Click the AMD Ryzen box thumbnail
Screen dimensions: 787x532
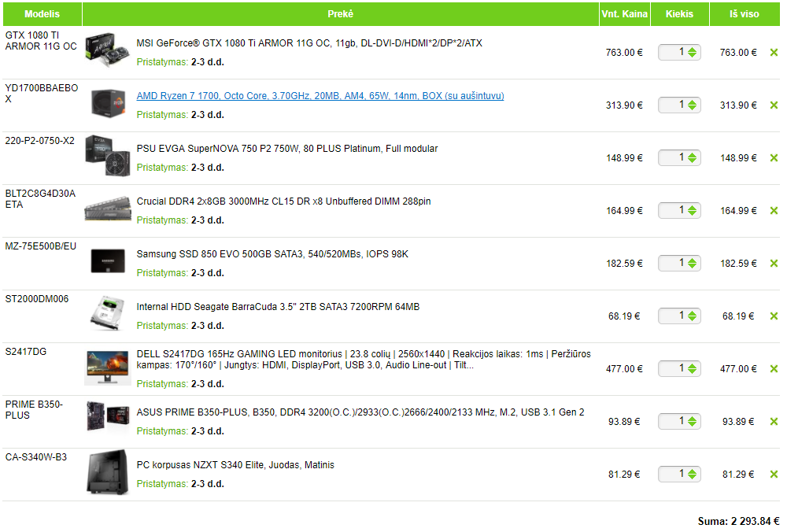107,104
